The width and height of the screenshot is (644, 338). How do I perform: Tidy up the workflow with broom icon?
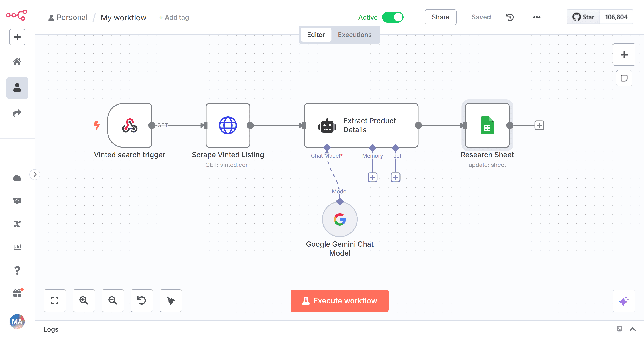point(171,300)
